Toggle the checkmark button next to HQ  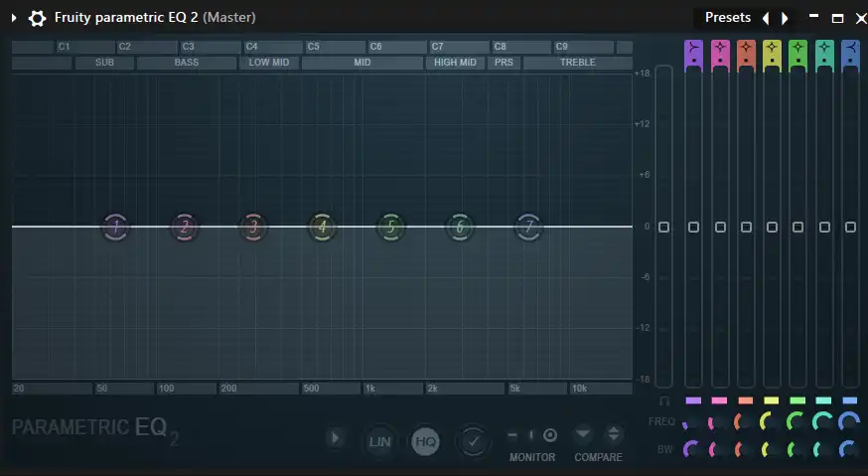pos(473,441)
